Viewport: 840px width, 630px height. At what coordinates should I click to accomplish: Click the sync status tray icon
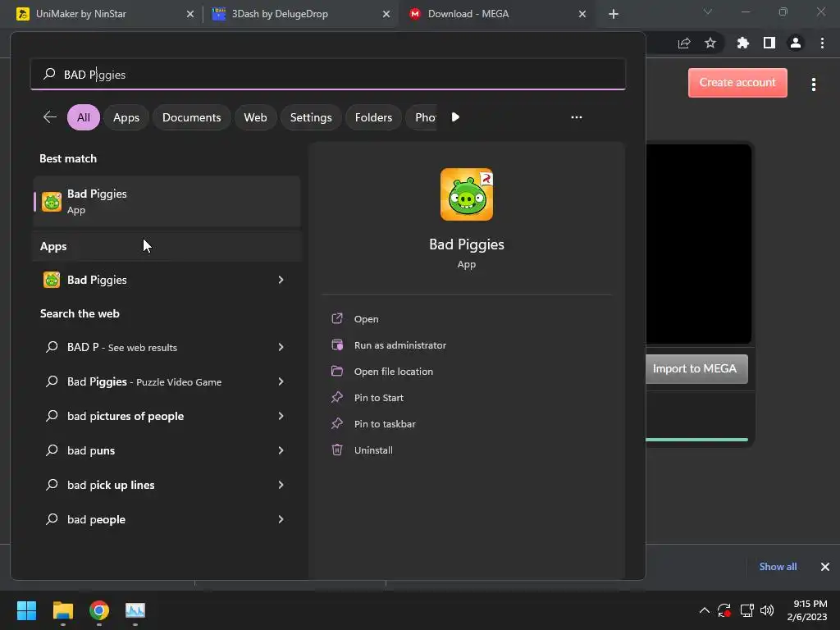click(x=724, y=610)
